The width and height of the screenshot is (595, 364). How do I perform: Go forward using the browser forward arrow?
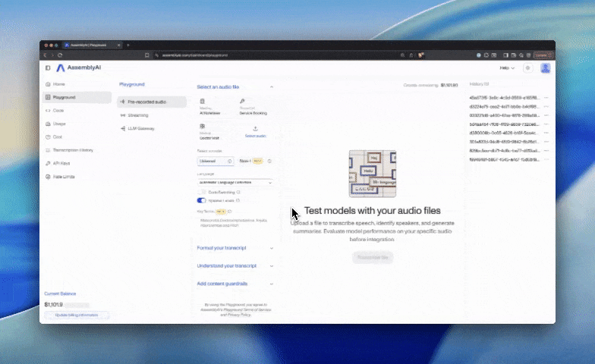(x=52, y=55)
